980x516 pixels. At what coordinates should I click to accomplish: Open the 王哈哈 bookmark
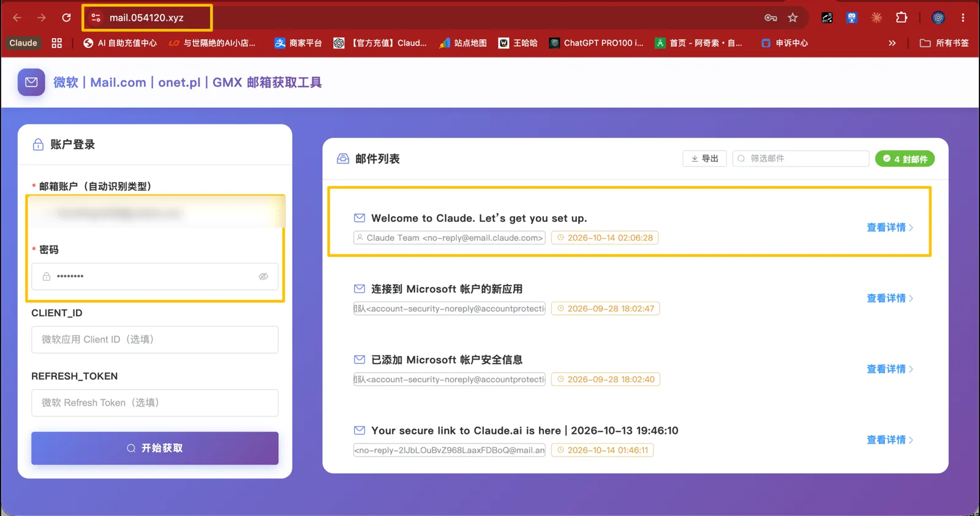tap(518, 43)
